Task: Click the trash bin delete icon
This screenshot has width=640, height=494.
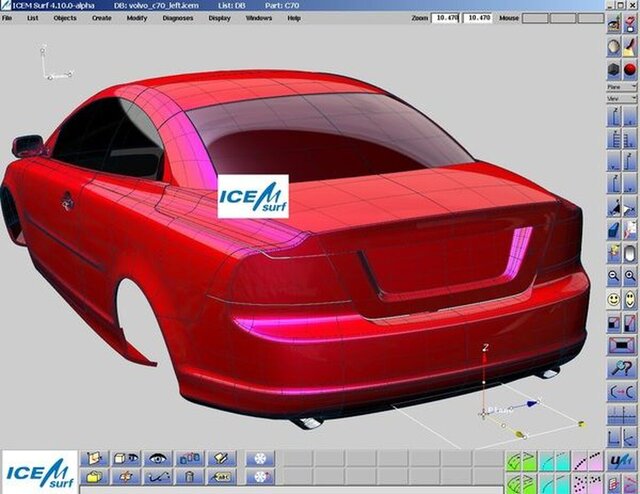Action: point(190,477)
